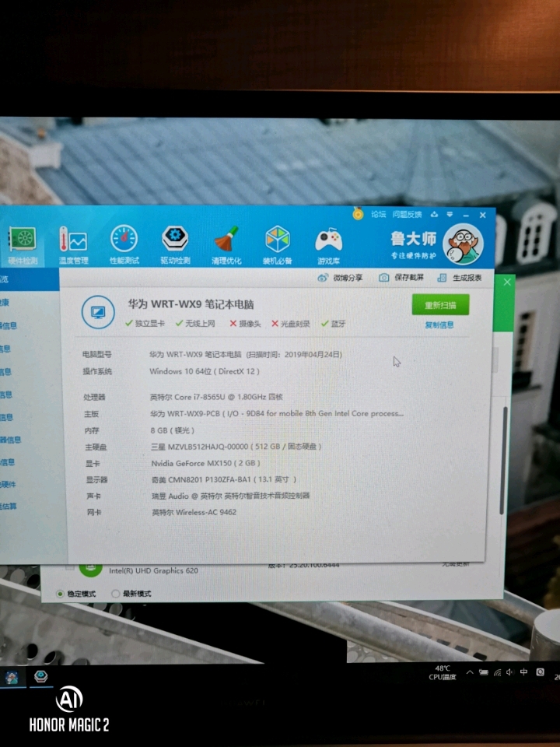This screenshot has height=747, width=560.
Task: Open 游戏库 game controller icon
Action: coord(328,243)
